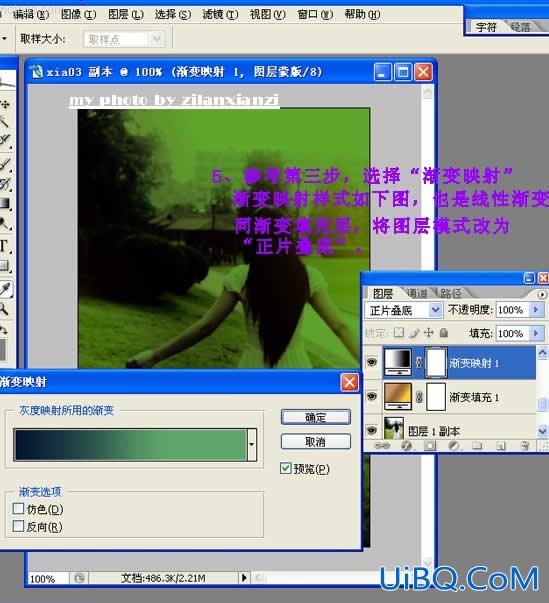Click the lock transparent pixels icon
The image size is (549, 603).
click(399, 332)
